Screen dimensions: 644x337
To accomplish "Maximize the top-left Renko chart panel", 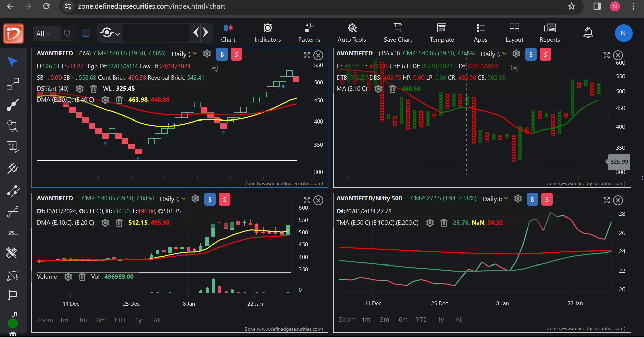I will click(307, 55).
